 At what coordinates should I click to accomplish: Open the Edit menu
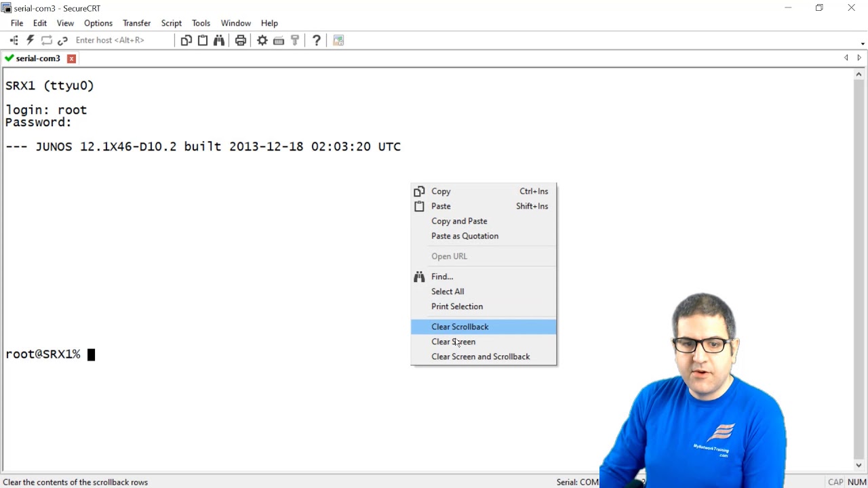[x=40, y=23]
